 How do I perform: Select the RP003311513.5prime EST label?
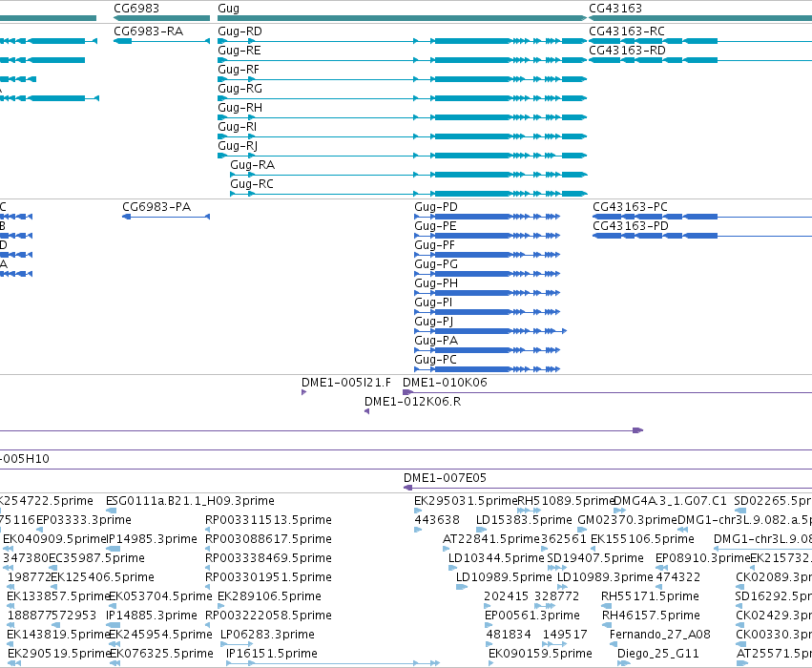[x=268, y=520]
